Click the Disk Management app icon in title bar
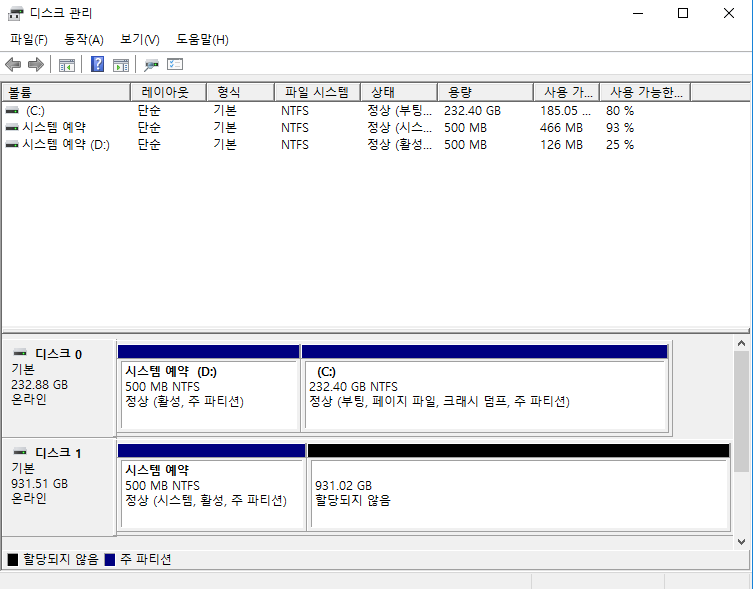This screenshot has width=753, height=589. (x=15, y=13)
